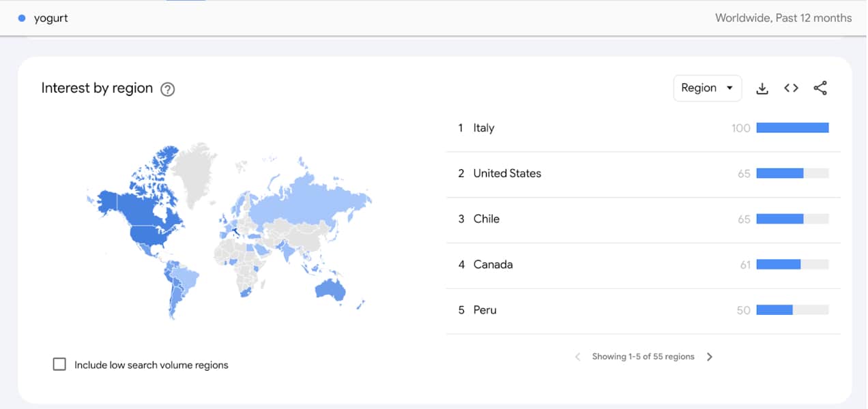Click Australia on the world map
The image size is (868, 409).
click(x=330, y=290)
